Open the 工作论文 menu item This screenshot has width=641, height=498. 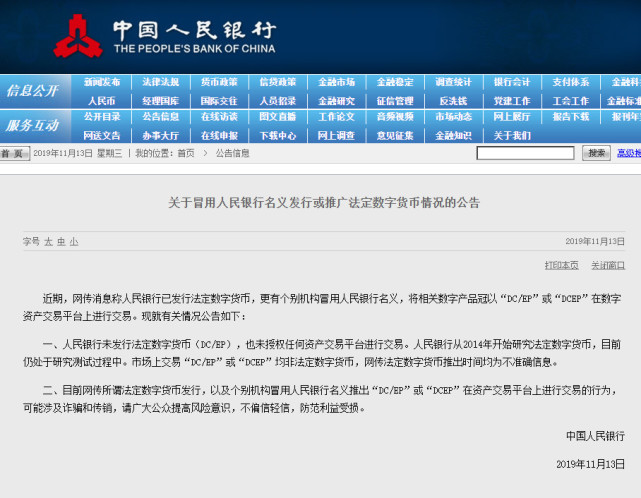pyautogui.click(x=336, y=117)
